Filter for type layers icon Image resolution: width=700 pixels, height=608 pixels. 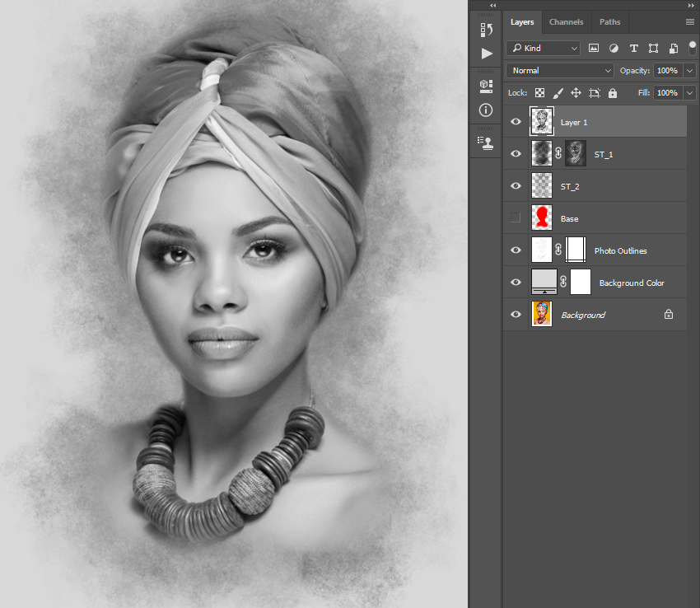[633, 49]
